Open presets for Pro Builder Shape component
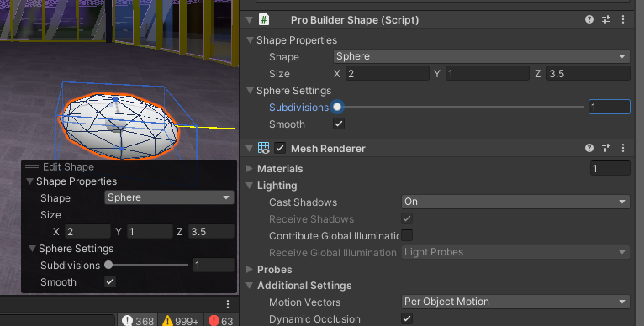Viewport: 644px width, 326px height. (606, 19)
